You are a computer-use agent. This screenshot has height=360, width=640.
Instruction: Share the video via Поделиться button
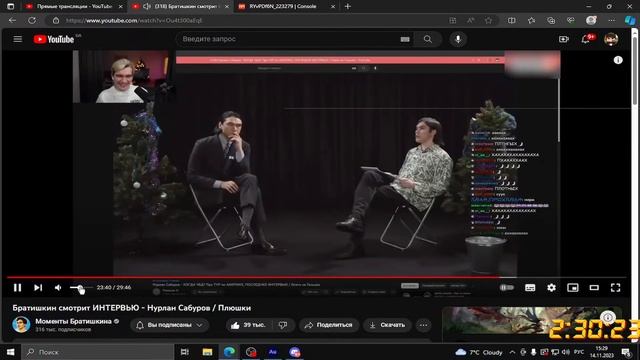coord(329,325)
